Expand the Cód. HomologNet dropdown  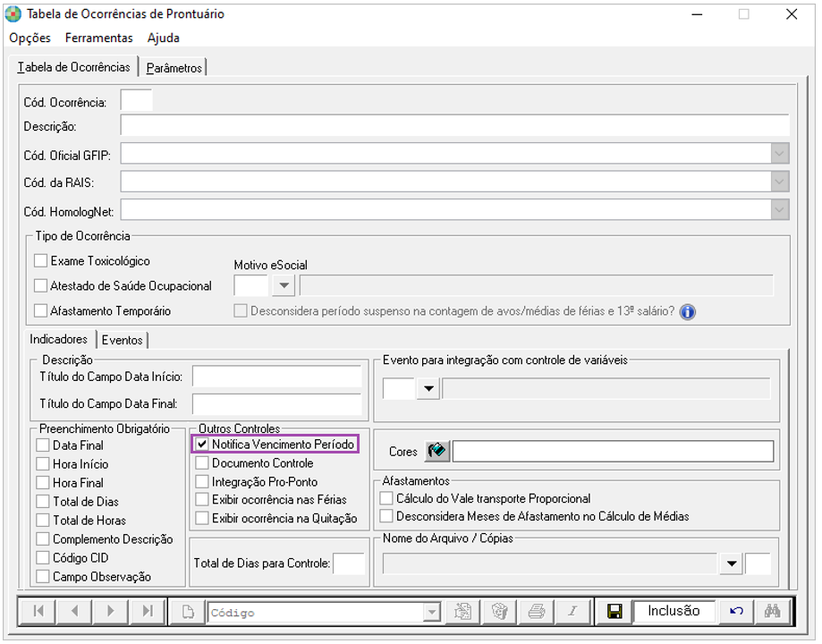(x=780, y=210)
